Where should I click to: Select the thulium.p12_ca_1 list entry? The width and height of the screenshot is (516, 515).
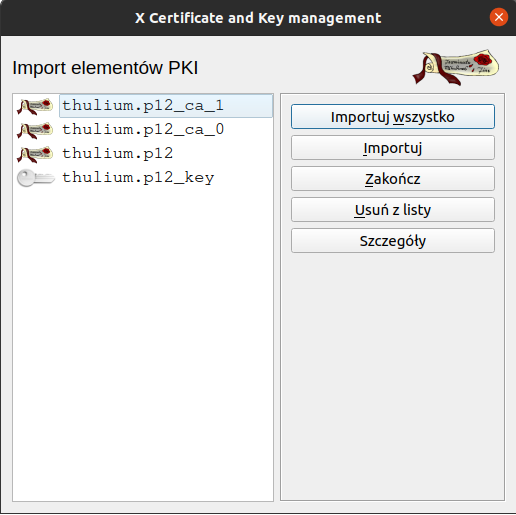[143, 106]
